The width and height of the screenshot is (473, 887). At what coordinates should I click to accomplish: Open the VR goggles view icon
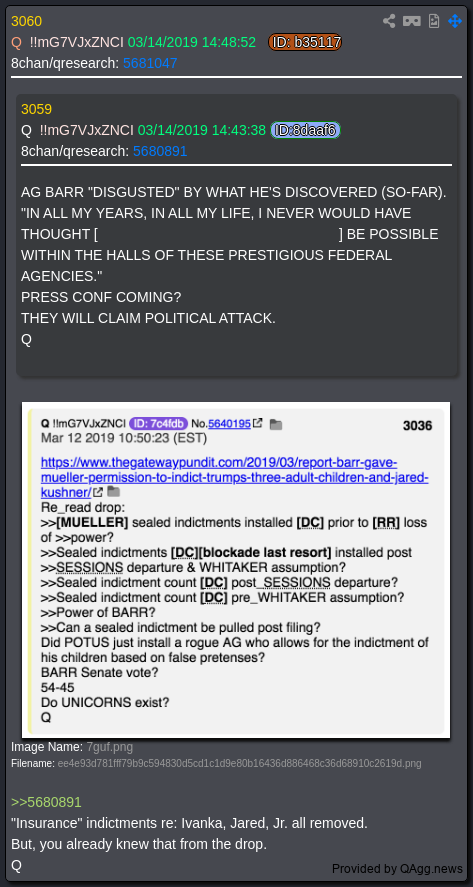coord(411,21)
